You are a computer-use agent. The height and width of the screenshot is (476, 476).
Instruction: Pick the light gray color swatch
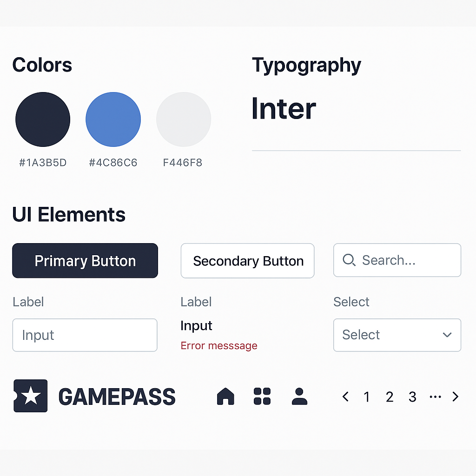tap(184, 119)
